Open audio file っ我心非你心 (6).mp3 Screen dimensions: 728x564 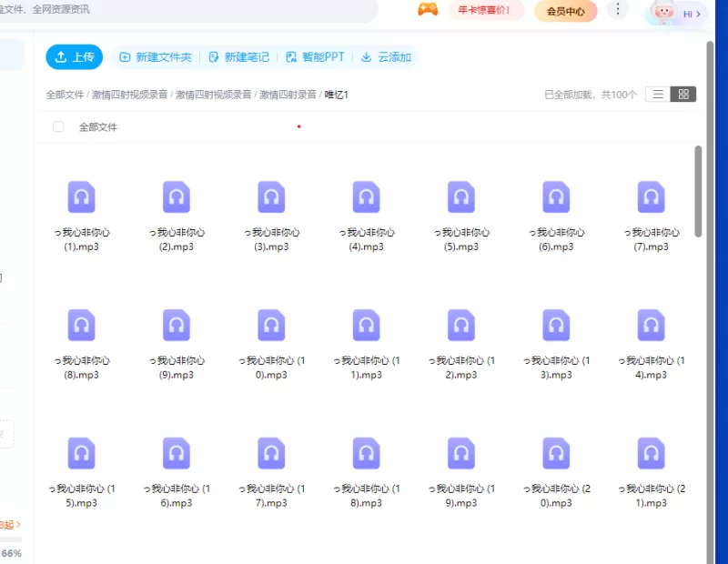(556, 217)
